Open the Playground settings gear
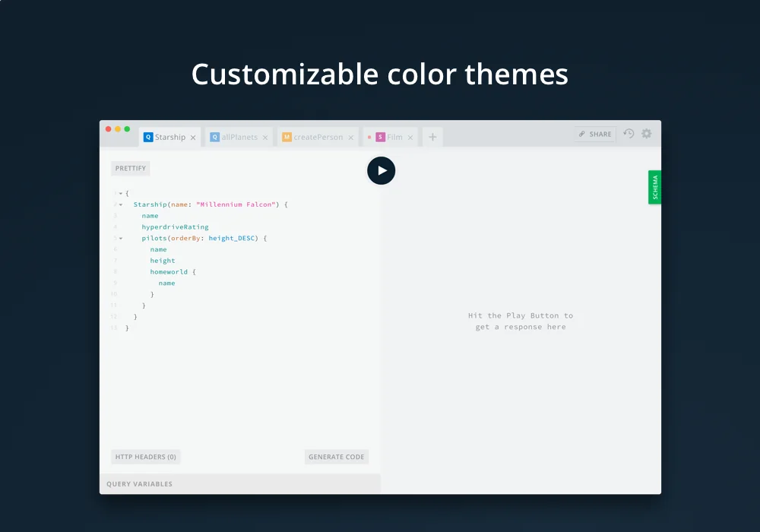This screenshot has height=532, width=760. tap(646, 134)
